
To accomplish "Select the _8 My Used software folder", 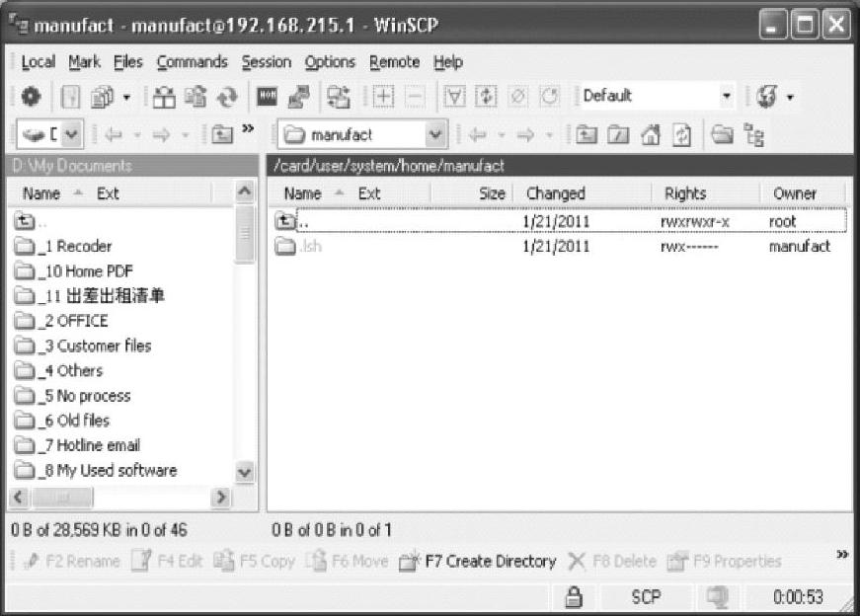I will click(96, 470).
